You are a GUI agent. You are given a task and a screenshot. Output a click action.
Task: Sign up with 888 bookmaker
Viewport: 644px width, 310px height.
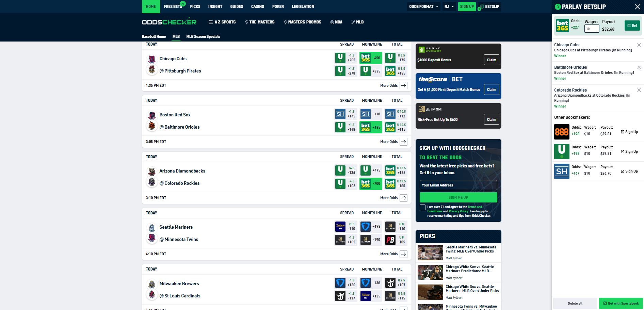(x=629, y=132)
